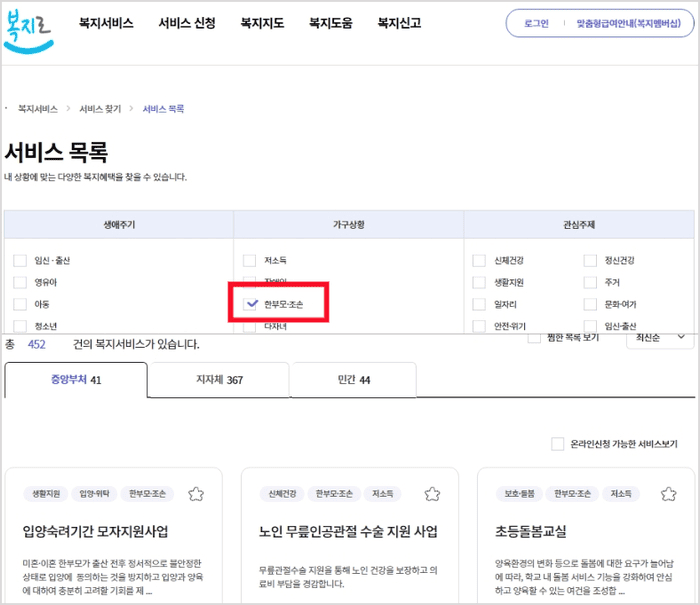Uncheck the 한부모·조손 checkbox
This screenshot has height=605, width=700.
[x=252, y=304]
